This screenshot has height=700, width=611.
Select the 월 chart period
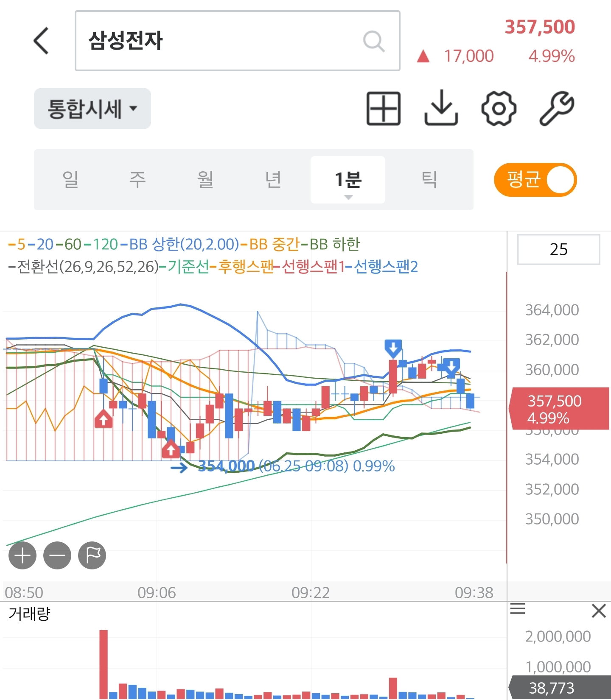tap(205, 180)
